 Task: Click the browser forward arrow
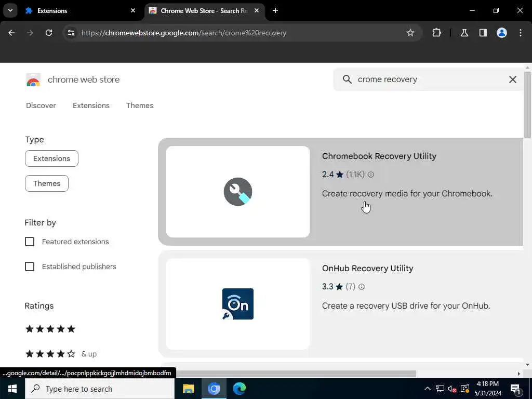(30, 33)
